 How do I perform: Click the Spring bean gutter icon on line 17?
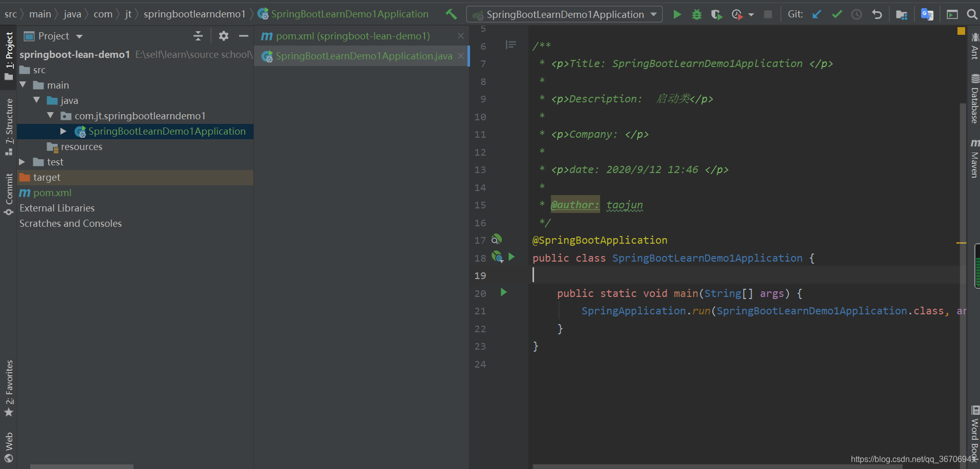pyautogui.click(x=496, y=239)
